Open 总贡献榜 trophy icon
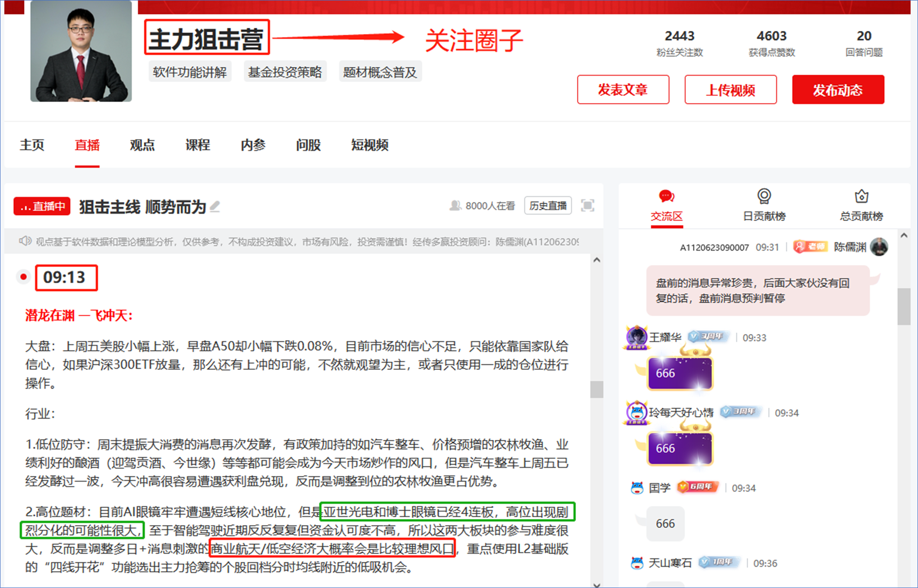 pyautogui.click(x=861, y=196)
